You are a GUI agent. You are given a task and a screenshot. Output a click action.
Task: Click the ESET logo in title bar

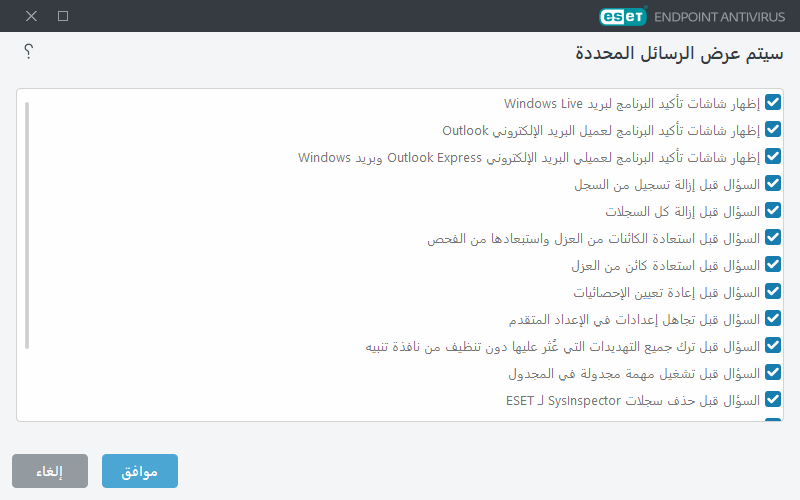(x=622, y=16)
